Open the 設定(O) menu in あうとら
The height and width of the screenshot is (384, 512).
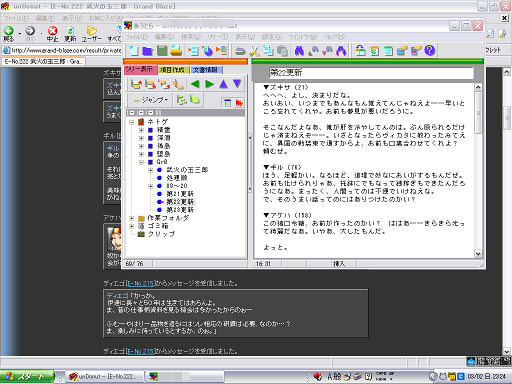point(272,37)
